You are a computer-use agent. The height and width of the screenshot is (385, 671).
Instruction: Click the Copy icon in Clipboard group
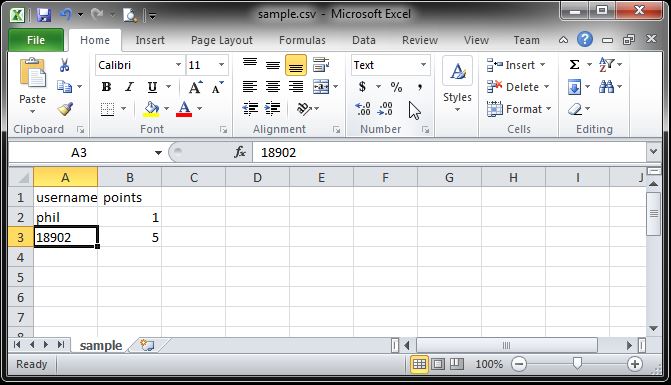click(65, 86)
